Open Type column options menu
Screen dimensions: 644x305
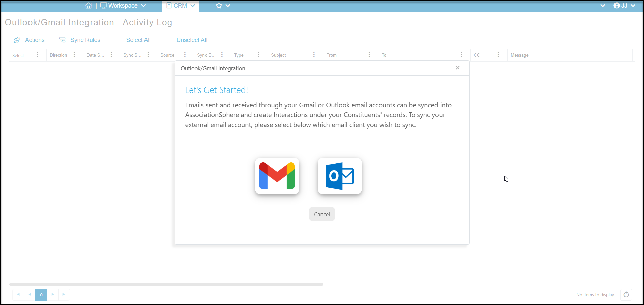259,55
